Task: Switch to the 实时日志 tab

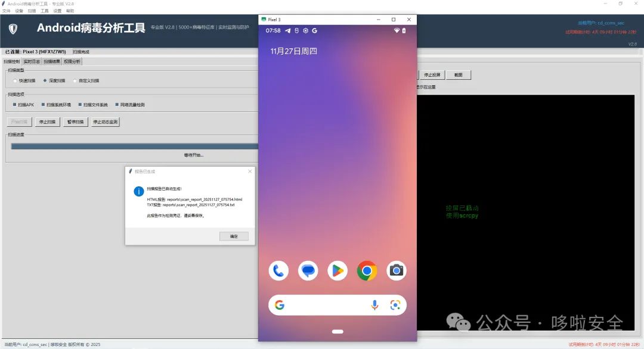Action: tap(32, 61)
